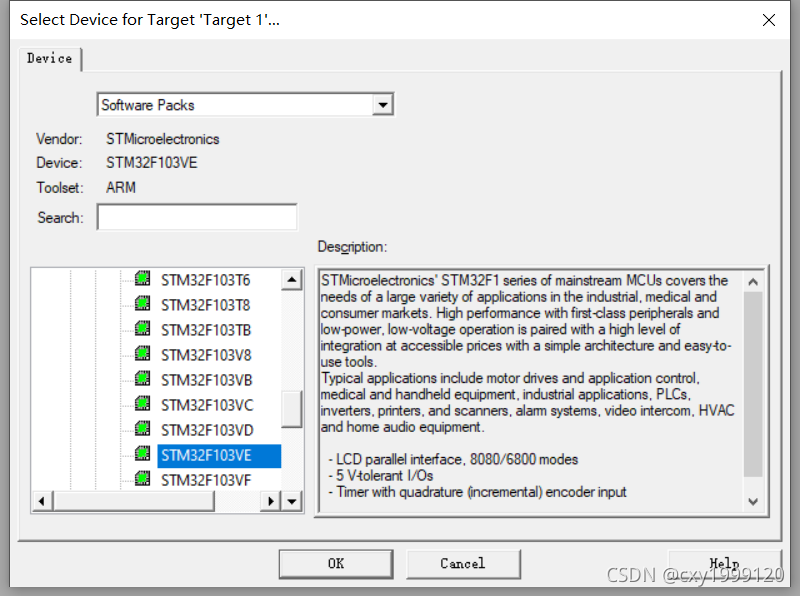The height and width of the screenshot is (596, 800).
Task: Select STM32F103V8 in the device tree
Action: [206, 355]
